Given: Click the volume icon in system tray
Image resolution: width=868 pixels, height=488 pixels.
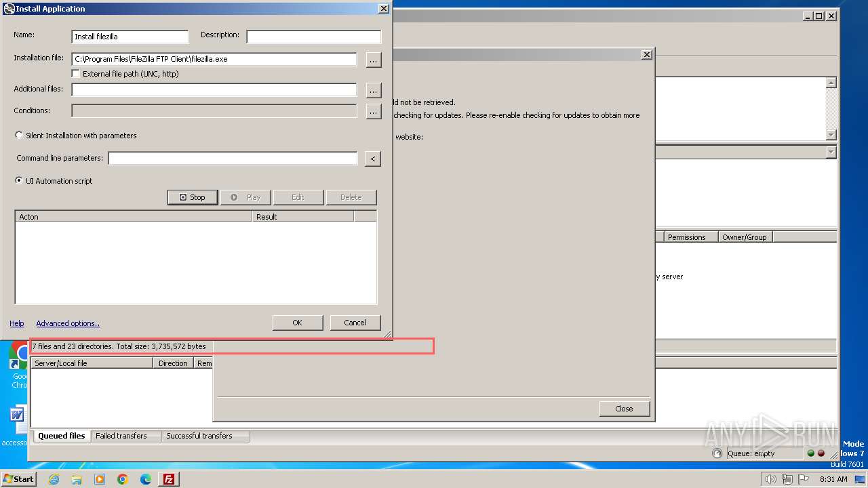Looking at the screenshot, I should (x=770, y=479).
